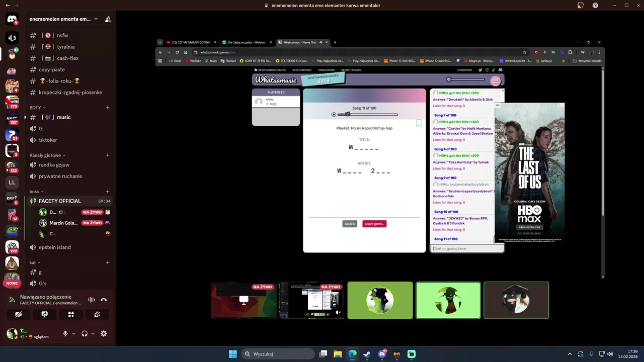Open the NLS server icon
Screen dimensions: 644x362
coord(12,38)
